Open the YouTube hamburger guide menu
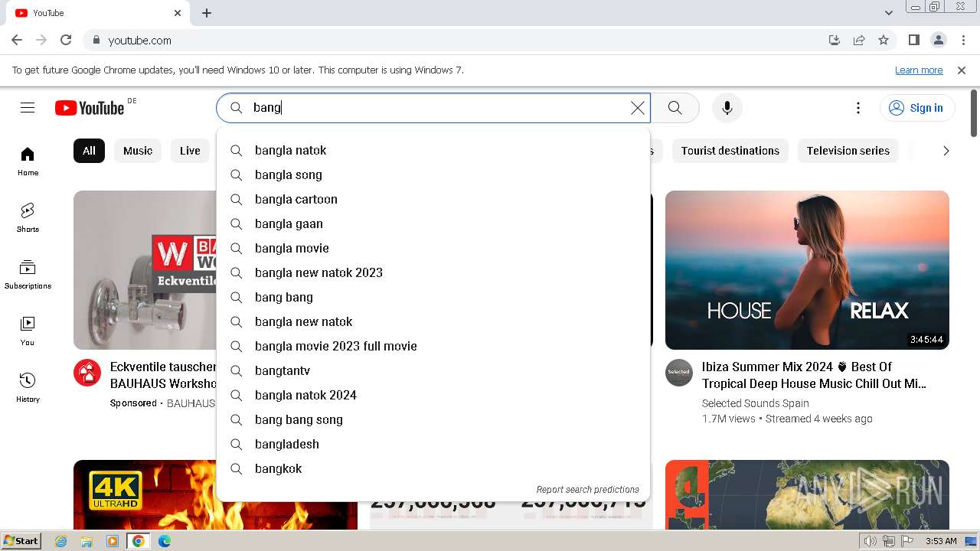The image size is (980, 551). [28, 108]
